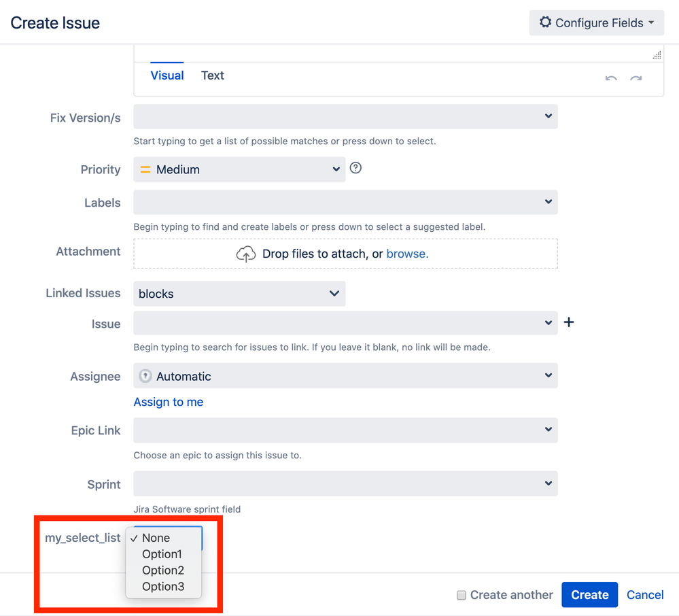Open the priority help question mark icon

pyautogui.click(x=355, y=168)
